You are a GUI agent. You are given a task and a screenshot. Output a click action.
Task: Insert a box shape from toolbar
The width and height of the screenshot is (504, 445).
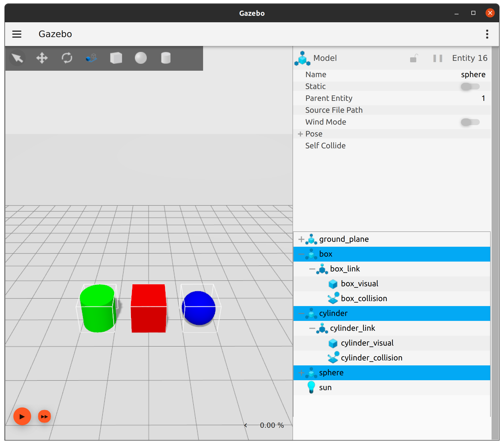click(116, 58)
